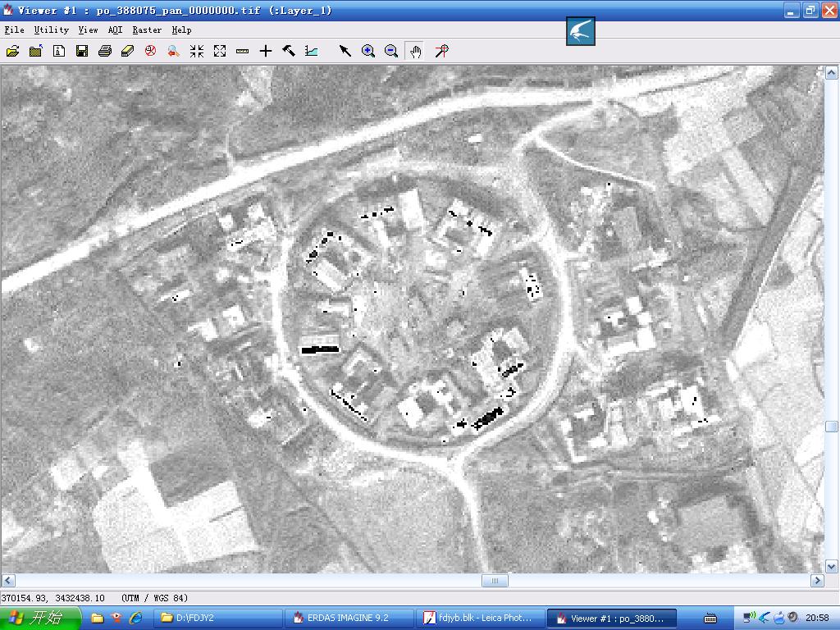Open the Help menu

[x=181, y=30]
